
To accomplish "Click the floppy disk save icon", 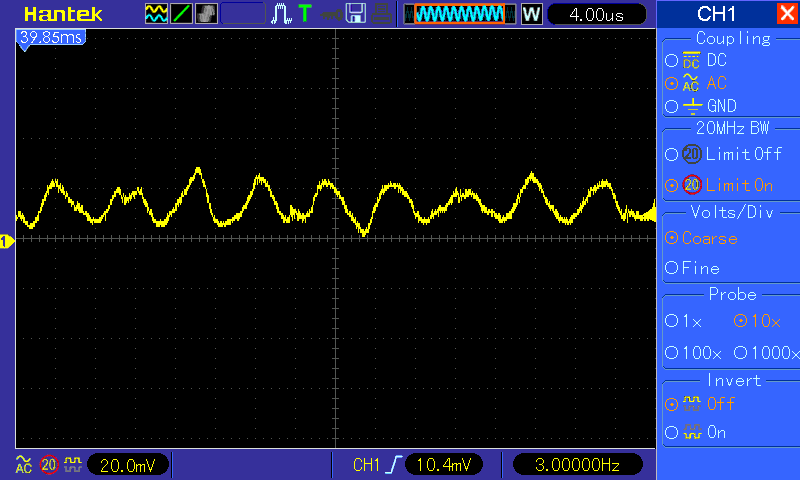I will click(356, 14).
